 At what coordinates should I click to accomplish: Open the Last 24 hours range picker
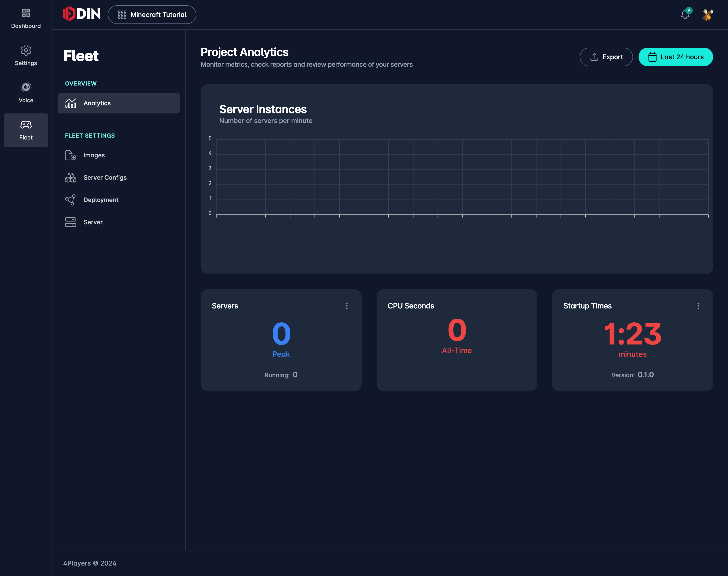676,57
